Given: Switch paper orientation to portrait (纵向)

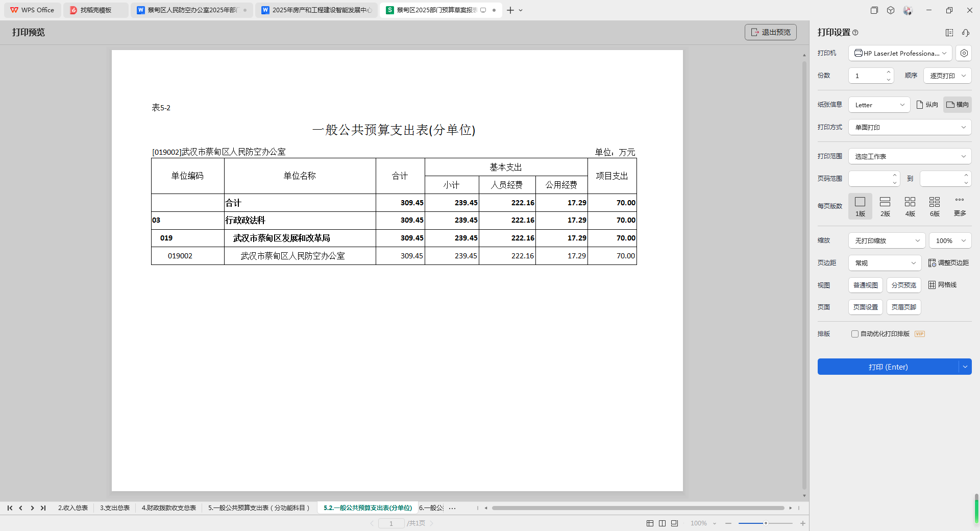Looking at the screenshot, I should [x=927, y=105].
